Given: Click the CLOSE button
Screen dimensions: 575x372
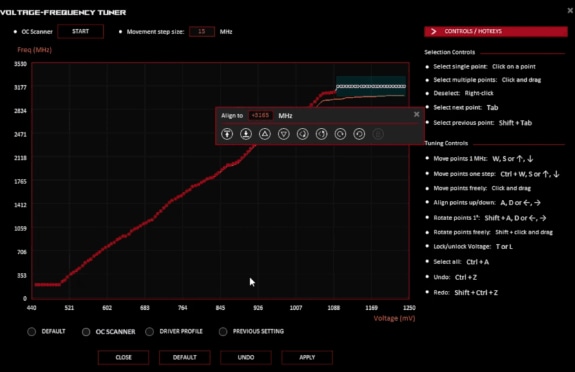Looking at the screenshot, I should tap(124, 357).
